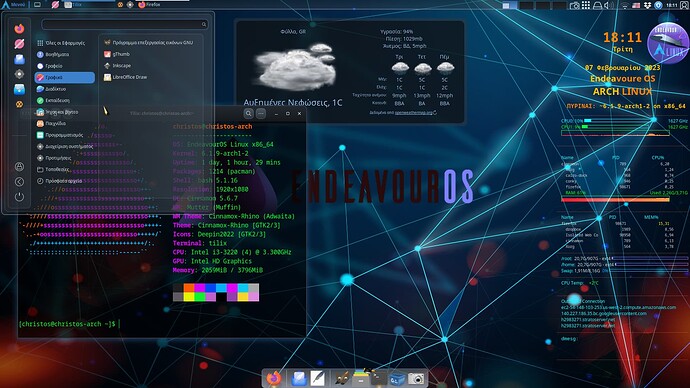690x388 pixels.
Task: Click the application menu search field
Action: pos(124,24)
